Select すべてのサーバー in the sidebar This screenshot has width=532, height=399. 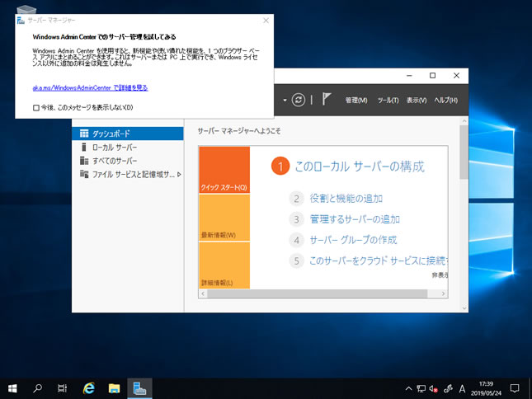coord(128,161)
